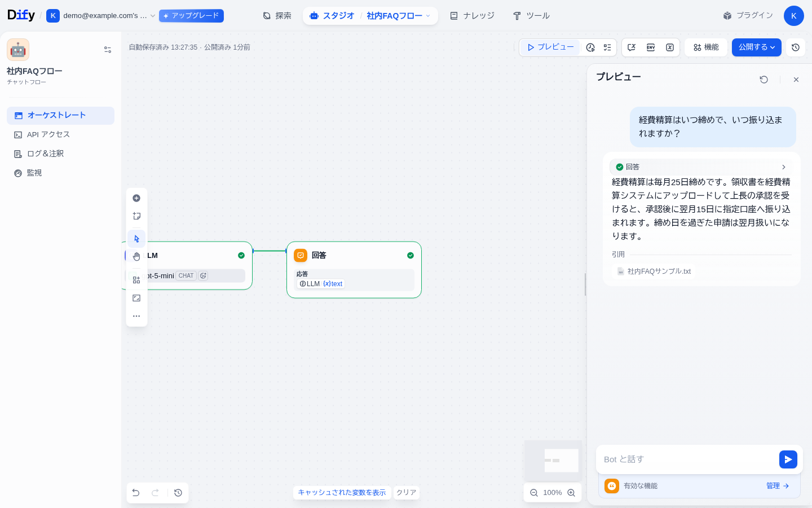Open API アクセス in the sidebar
Screen dimensions: 812x508
[60, 134]
